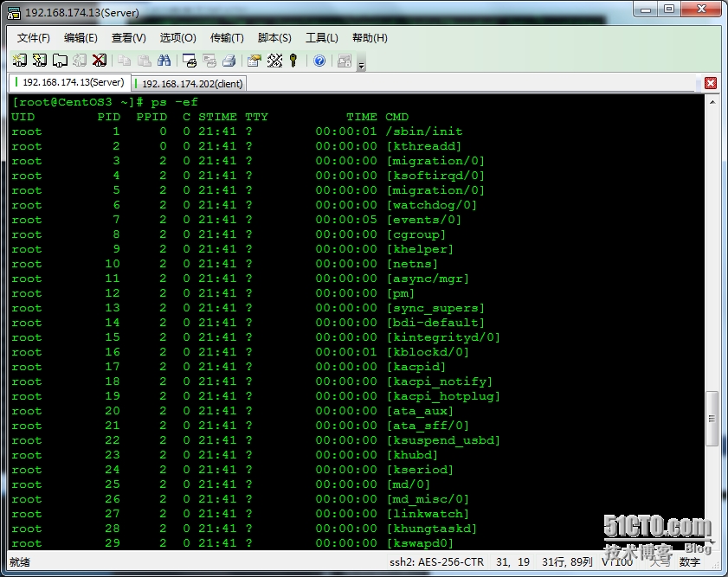Click the Connect in Tab icon
728x577 pixels.
pyautogui.click(x=60, y=61)
